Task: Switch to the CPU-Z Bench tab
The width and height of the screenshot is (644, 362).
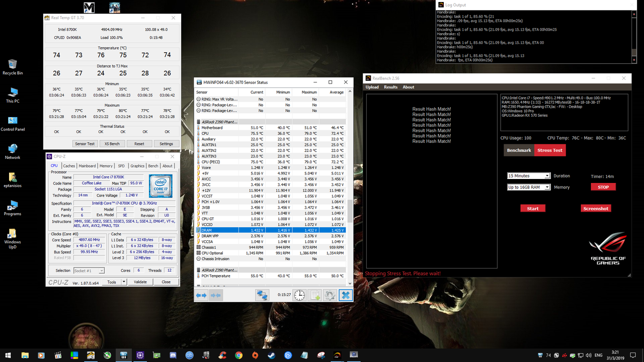Action: point(153,165)
